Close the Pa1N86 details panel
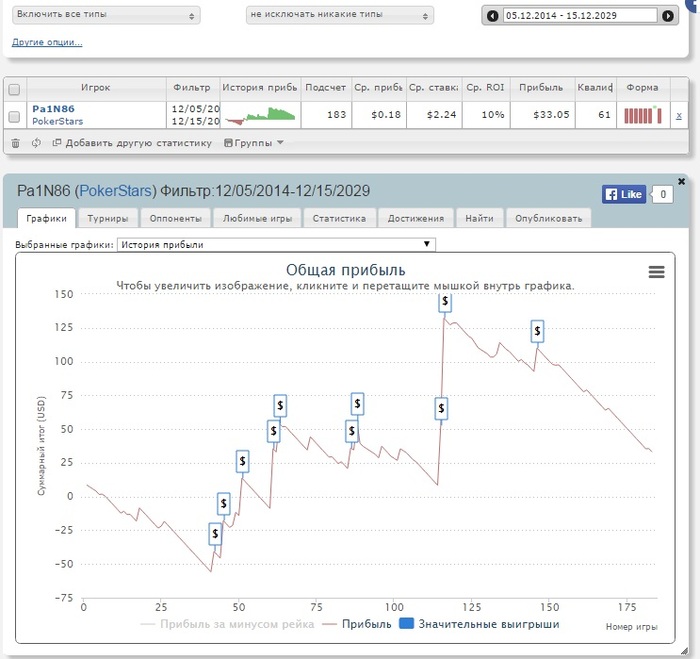This screenshot has width=700, height=659. pyautogui.click(x=681, y=181)
